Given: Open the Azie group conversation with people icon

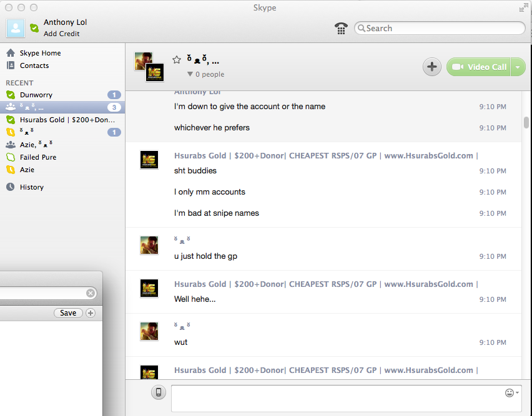Looking at the screenshot, I should point(62,145).
